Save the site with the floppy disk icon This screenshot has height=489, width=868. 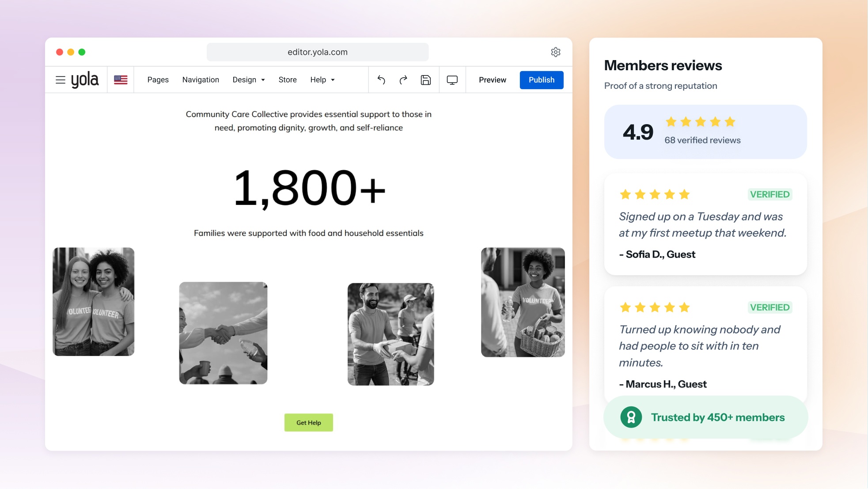[x=426, y=80]
